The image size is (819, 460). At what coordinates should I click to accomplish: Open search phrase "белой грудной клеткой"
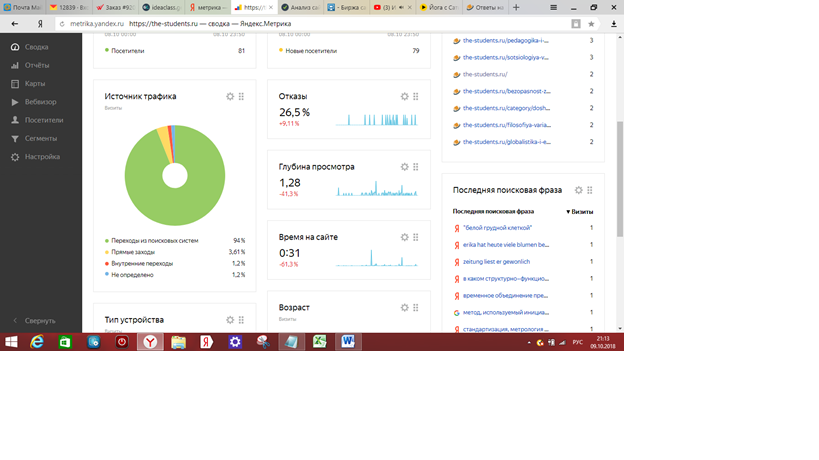497,228
